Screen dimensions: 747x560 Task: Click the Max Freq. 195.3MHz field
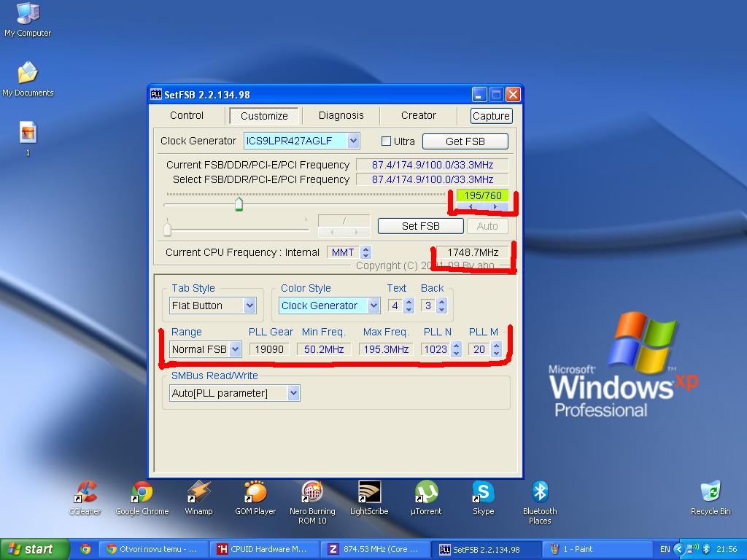click(386, 349)
